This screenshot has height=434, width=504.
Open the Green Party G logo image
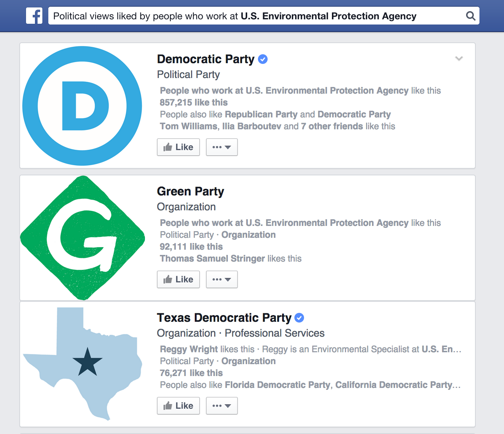point(82,238)
